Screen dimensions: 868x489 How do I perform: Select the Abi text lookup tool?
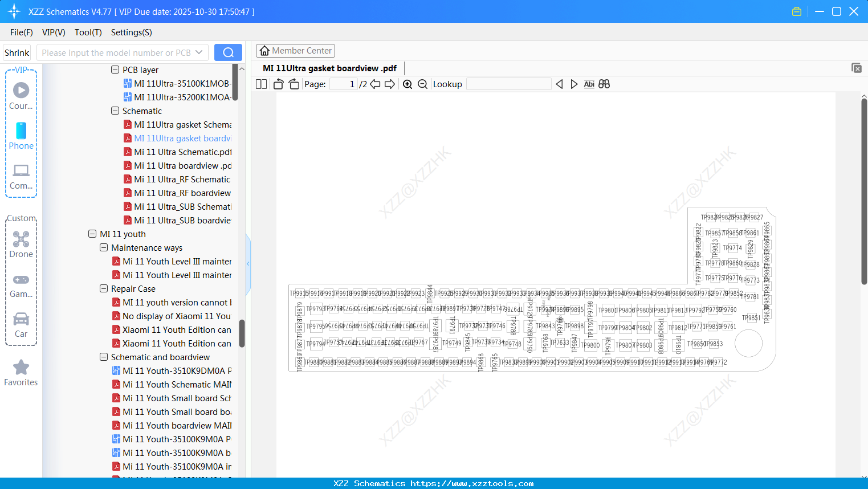(x=589, y=84)
